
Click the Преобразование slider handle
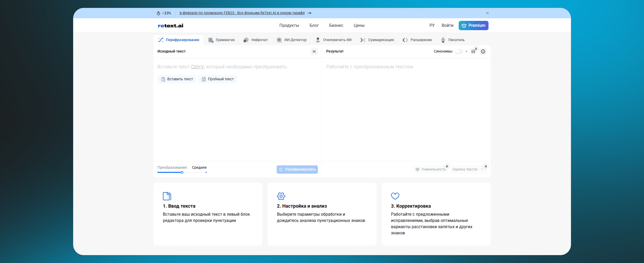[182, 172]
